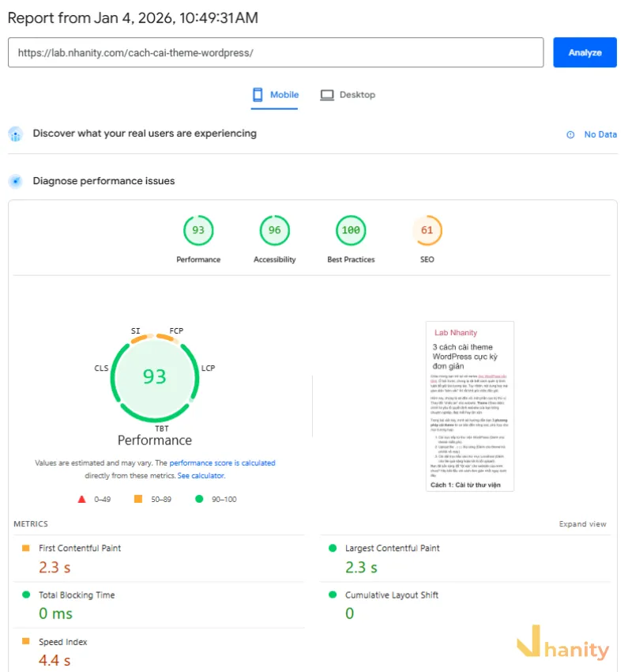The image size is (632, 672).
Task: Click the First Contentful Paint metric label
Action: 80,548
